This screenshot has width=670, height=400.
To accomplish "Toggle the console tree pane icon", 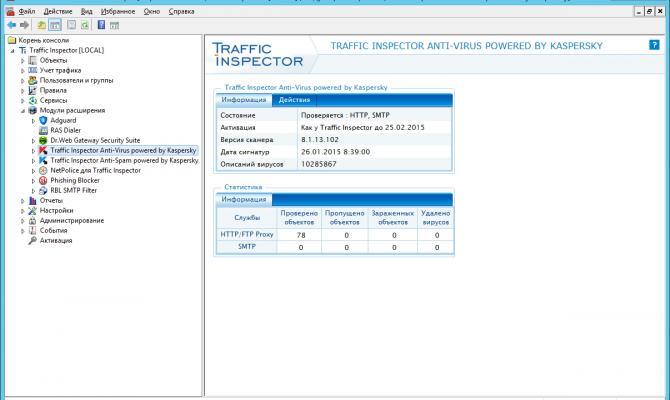I will tap(55, 25).
